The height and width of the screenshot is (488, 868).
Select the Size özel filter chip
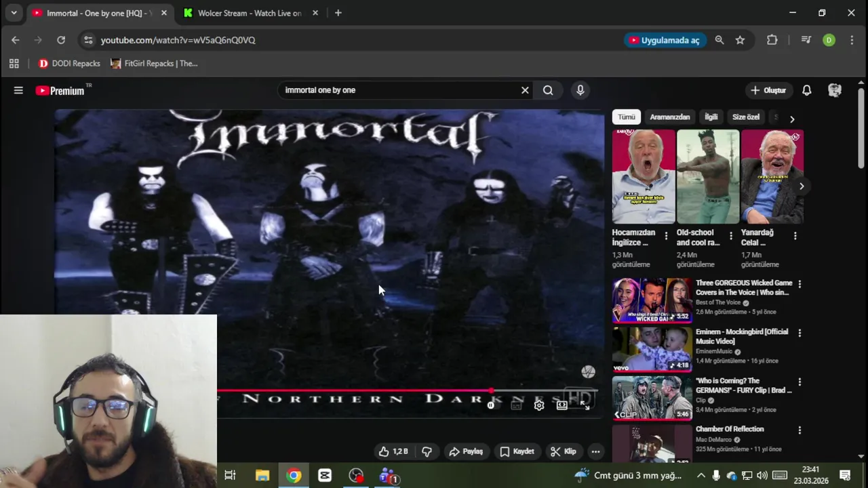(746, 117)
